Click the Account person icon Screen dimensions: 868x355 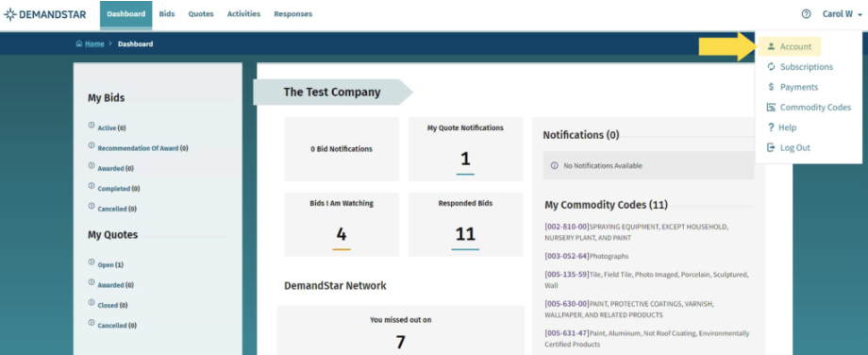click(771, 46)
